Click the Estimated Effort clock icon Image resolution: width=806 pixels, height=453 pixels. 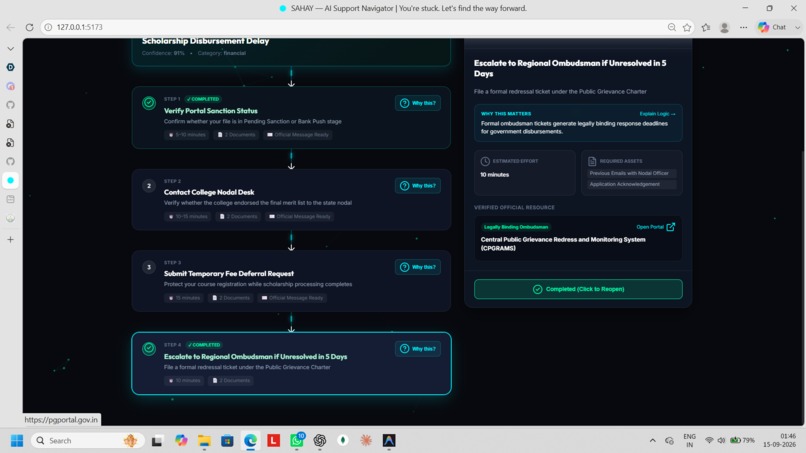pyautogui.click(x=485, y=161)
